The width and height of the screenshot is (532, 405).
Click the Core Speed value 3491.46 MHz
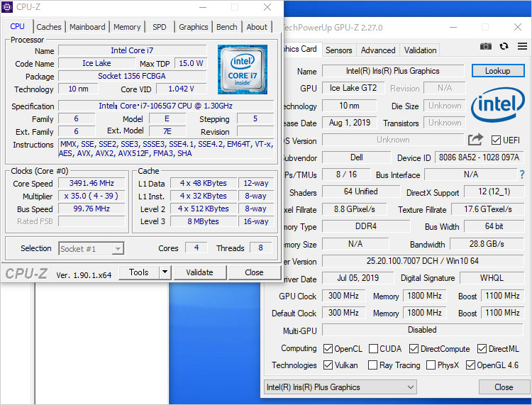click(92, 183)
